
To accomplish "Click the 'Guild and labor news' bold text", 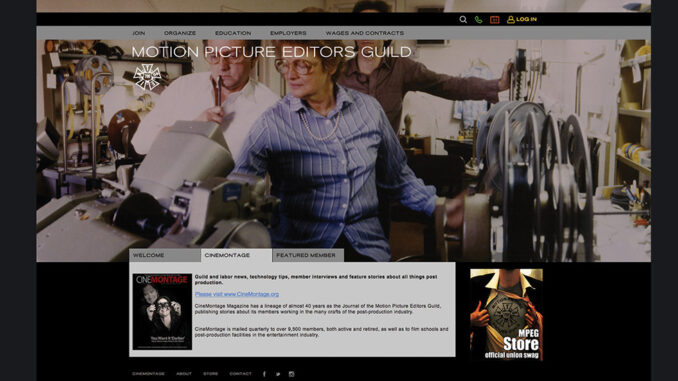I will click(x=316, y=279).
